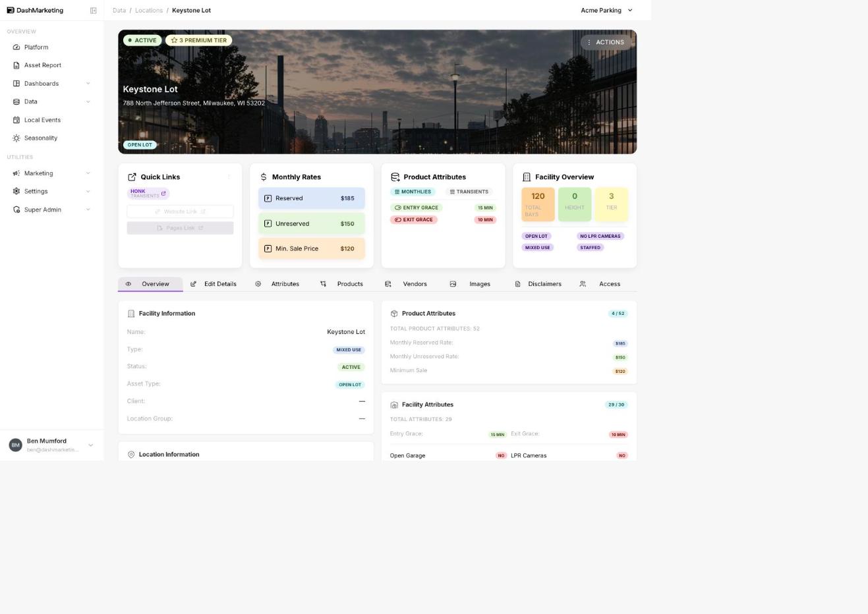Expand the Dashboards sidebar menu
Image resolution: width=868 pixels, height=614 pixels.
click(x=88, y=84)
